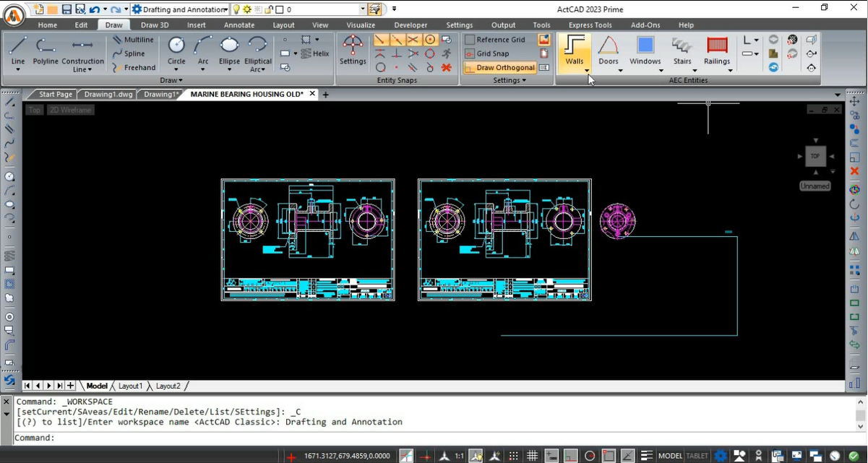This screenshot has width=868, height=463.
Task: Switch to the Layout1 tab
Action: point(130,386)
